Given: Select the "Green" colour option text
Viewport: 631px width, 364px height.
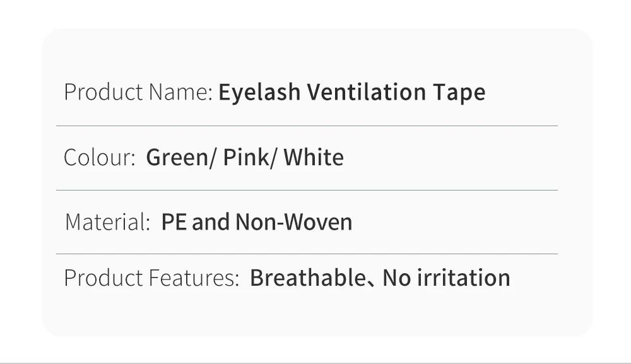Looking at the screenshot, I should tap(177, 157).
